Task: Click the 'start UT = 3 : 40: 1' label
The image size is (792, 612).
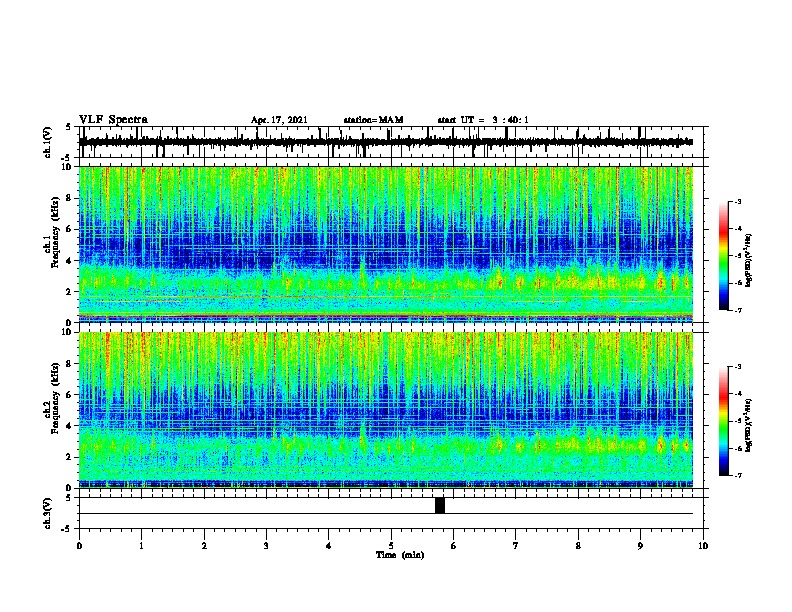Action: coord(483,120)
